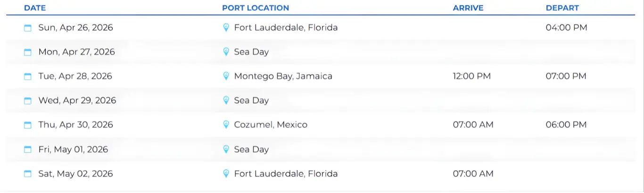644x193 pixels.
Task: Click location pin on Apr 27 Sea Day row
Action: [226, 52]
